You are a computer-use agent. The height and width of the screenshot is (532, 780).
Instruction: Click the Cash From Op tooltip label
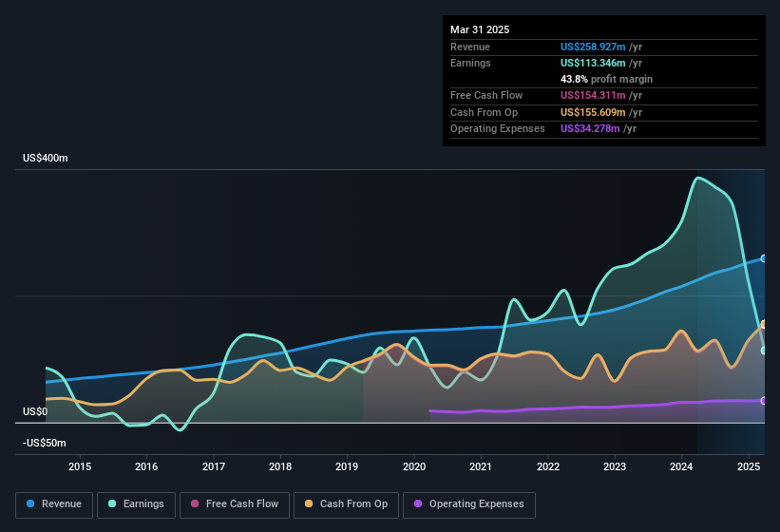(x=484, y=112)
